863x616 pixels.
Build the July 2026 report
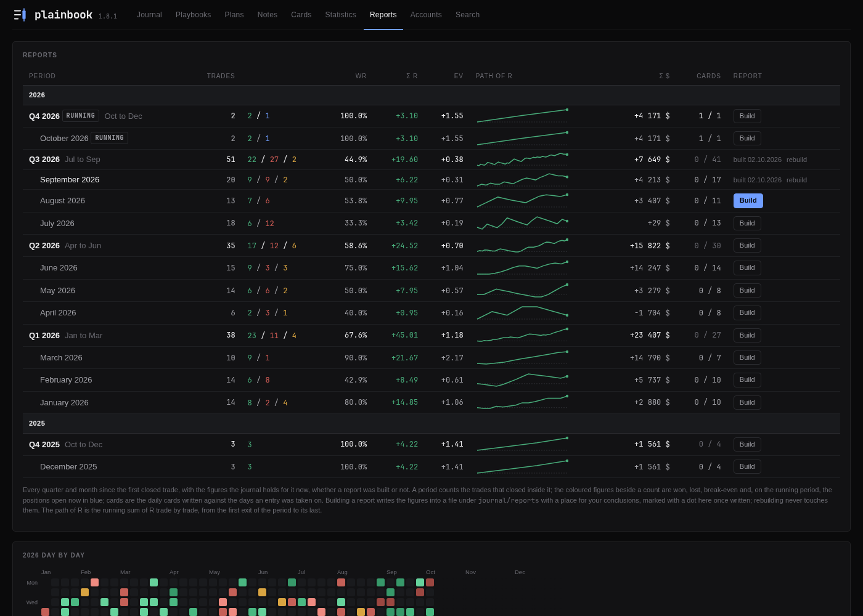coord(747,223)
